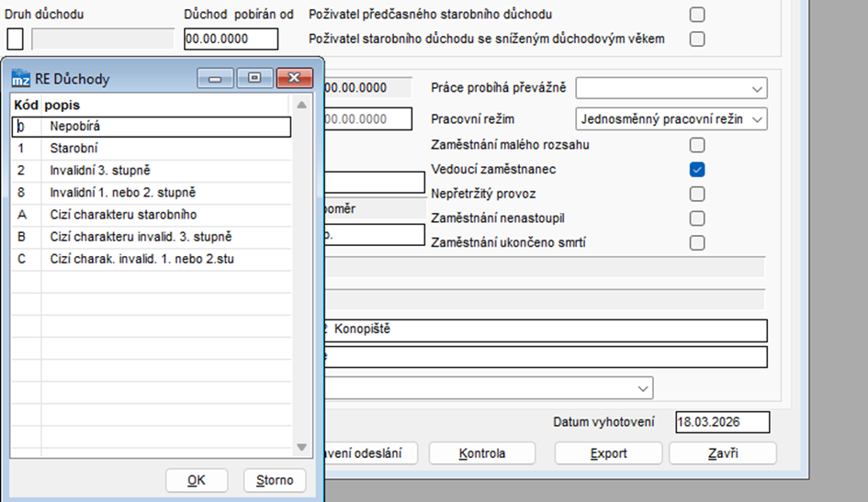Choose Cizí charakteru starobního entry
This screenshot has height=502, width=868.
152,215
